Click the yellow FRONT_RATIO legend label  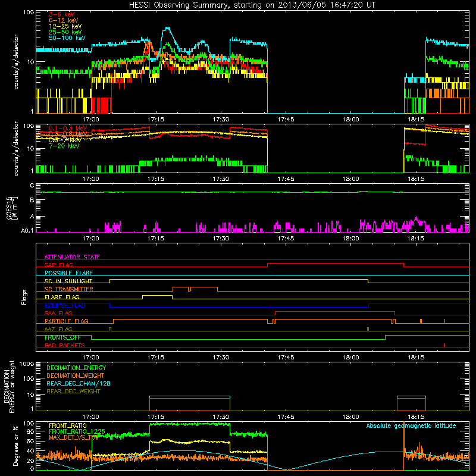click(68, 425)
